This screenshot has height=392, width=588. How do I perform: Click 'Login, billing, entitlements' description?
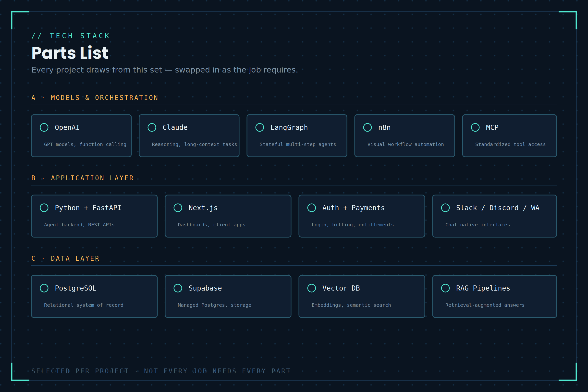(x=353, y=225)
